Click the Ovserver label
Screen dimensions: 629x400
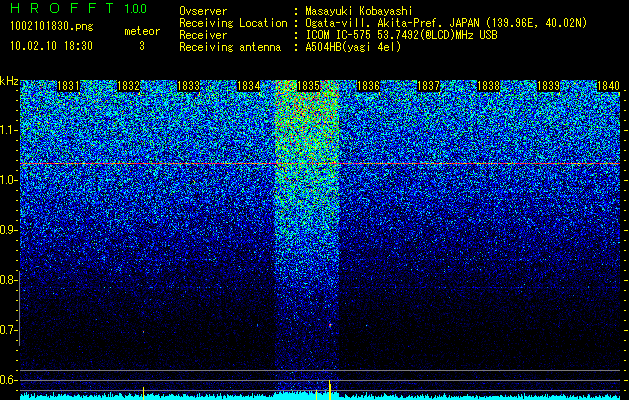pos(203,11)
